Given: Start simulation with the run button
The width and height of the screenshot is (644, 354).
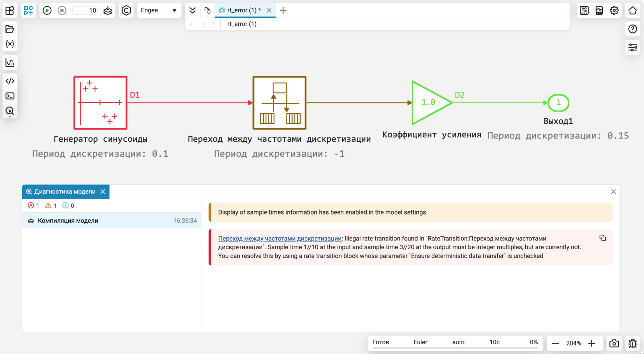Looking at the screenshot, I should coord(47,10).
